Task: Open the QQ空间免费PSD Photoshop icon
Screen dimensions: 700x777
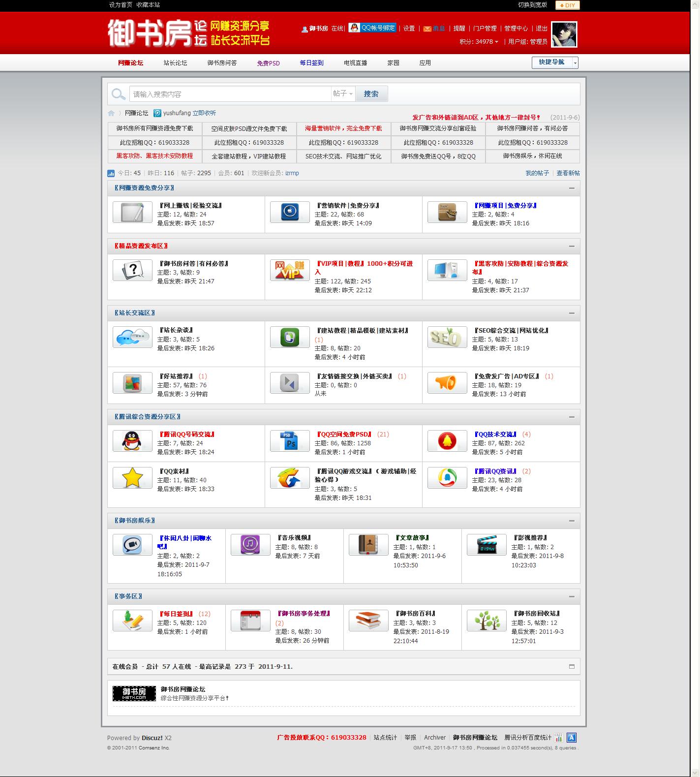Action: point(290,441)
